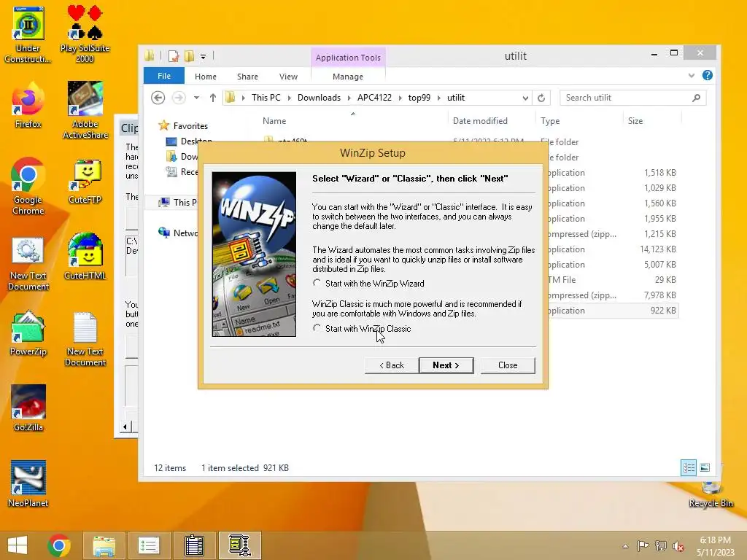This screenshot has width=747, height=560.
Task: Select This PC in navigation pane
Action: (179, 203)
